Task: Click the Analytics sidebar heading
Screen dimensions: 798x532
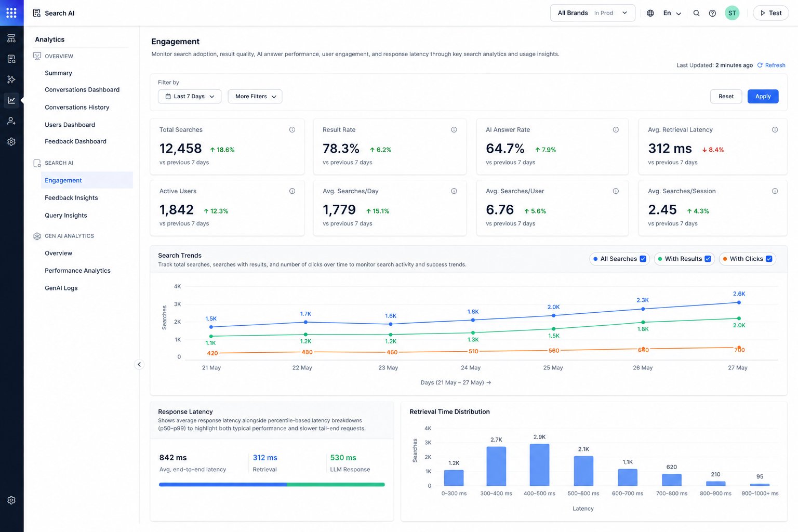Action: click(x=50, y=39)
